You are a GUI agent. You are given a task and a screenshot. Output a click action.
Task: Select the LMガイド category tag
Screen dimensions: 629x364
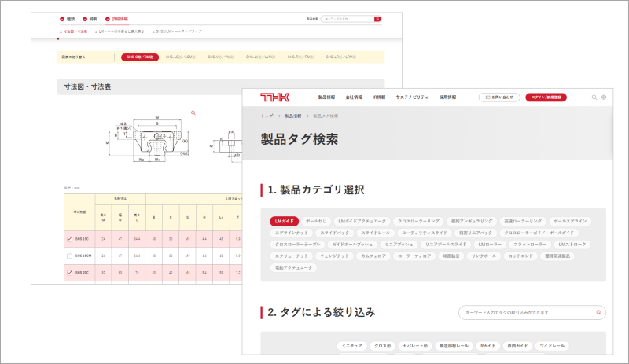point(284,222)
